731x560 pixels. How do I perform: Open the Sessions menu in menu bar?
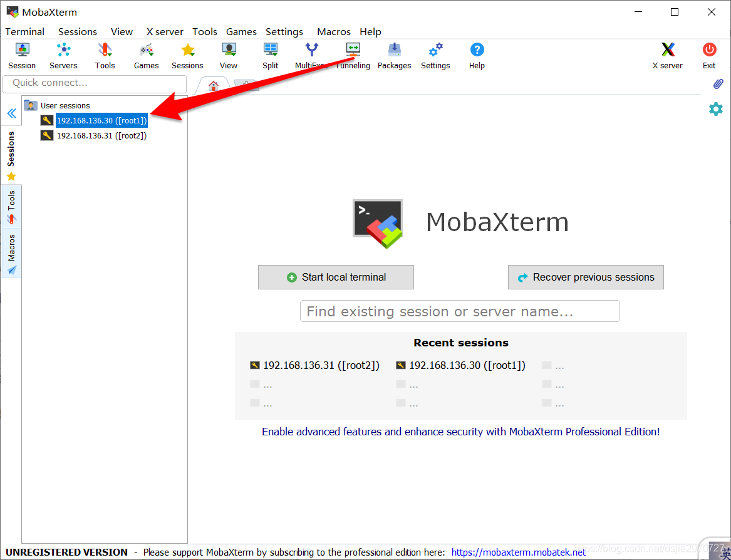click(78, 32)
